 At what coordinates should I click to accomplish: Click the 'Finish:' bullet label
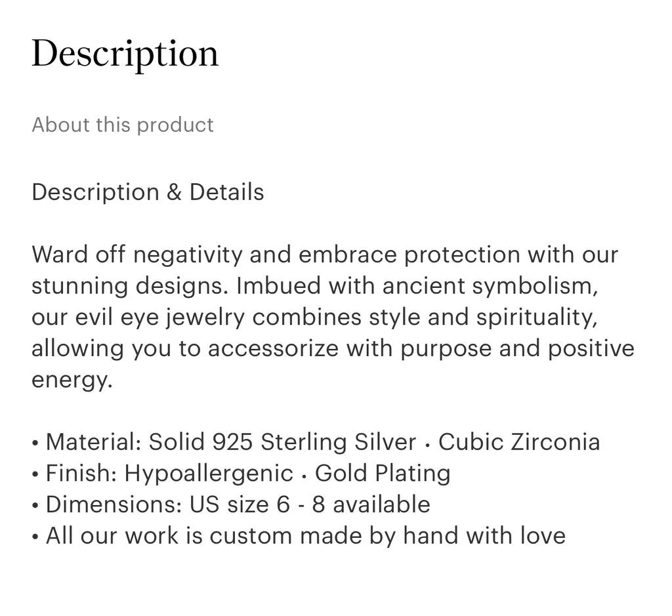pos(82,473)
